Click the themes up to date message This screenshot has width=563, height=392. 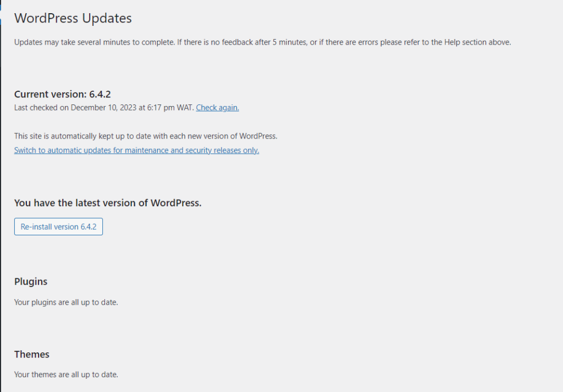[x=66, y=374]
